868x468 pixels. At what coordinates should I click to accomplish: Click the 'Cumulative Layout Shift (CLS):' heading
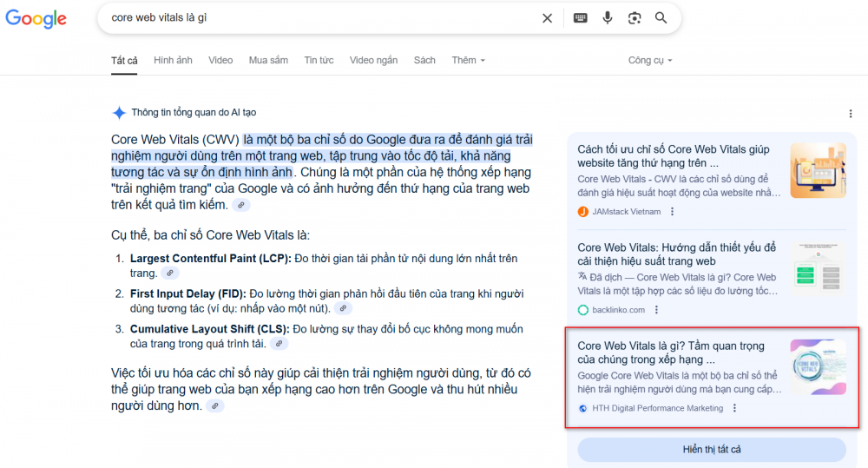point(210,329)
